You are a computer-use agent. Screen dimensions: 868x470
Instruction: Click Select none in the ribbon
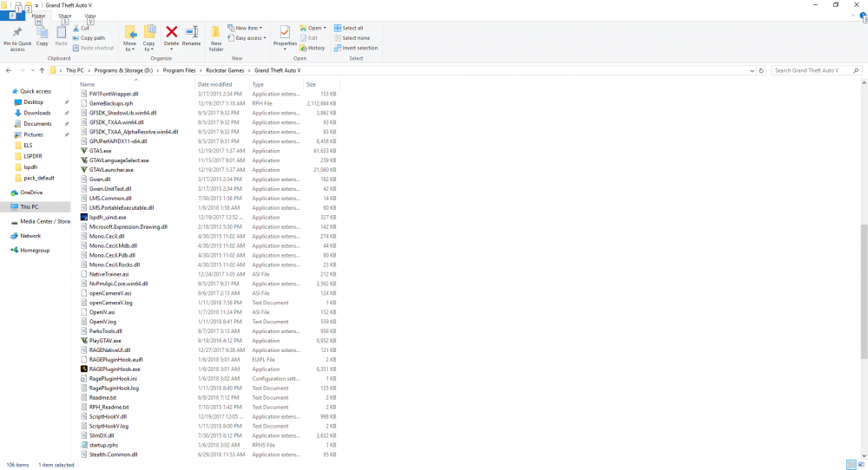[x=352, y=38]
